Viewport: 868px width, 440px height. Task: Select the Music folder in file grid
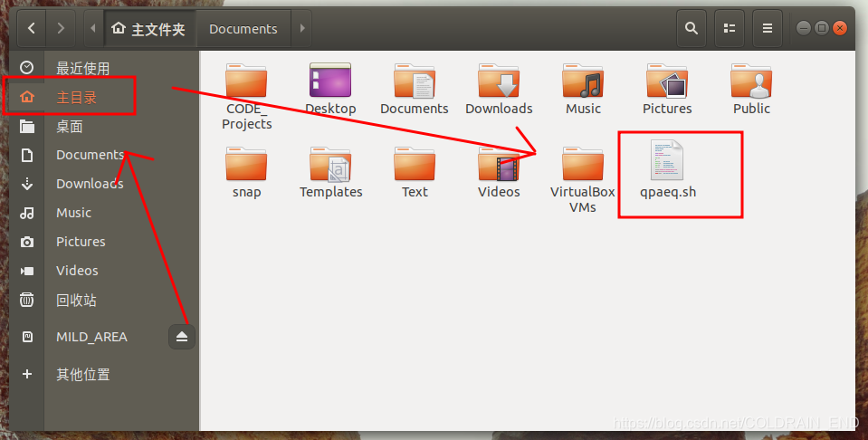click(x=583, y=81)
